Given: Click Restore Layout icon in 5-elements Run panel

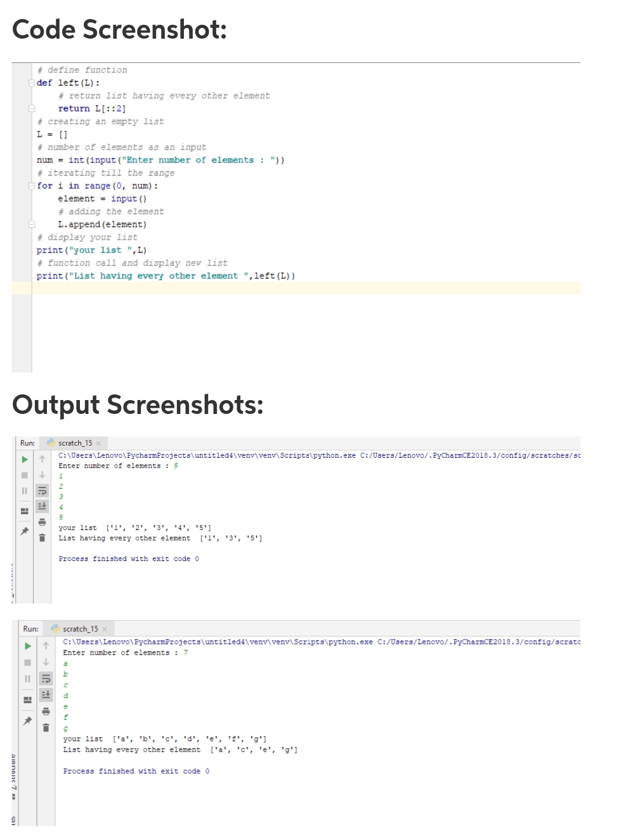Looking at the screenshot, I should [25, 511].
